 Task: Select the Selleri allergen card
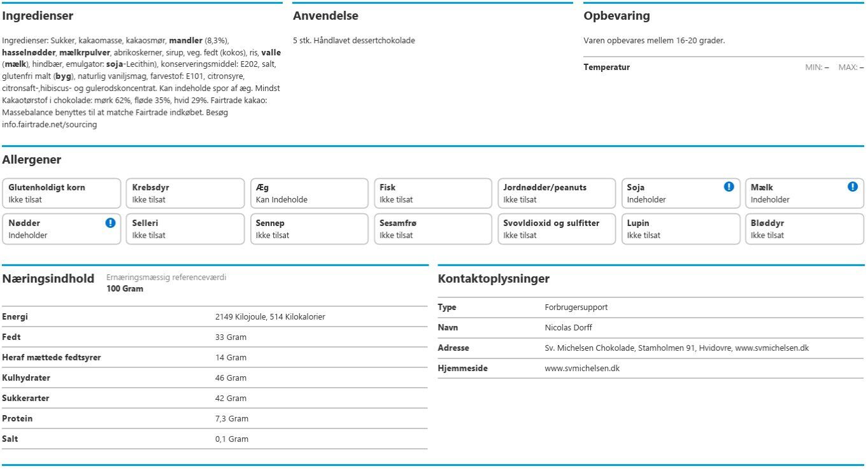[x=185, y=229]
